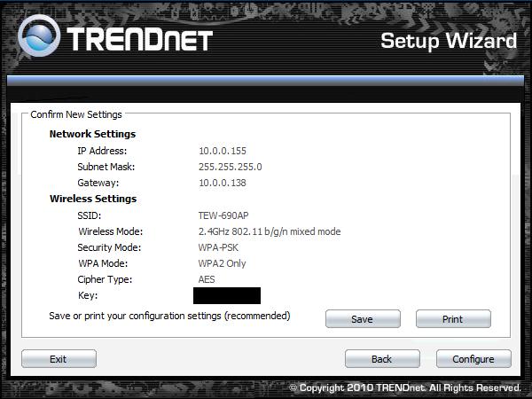Click the gateway value 10.0.0.138
This screenshot has height=399, width=532.
click(x=223, y=183)
